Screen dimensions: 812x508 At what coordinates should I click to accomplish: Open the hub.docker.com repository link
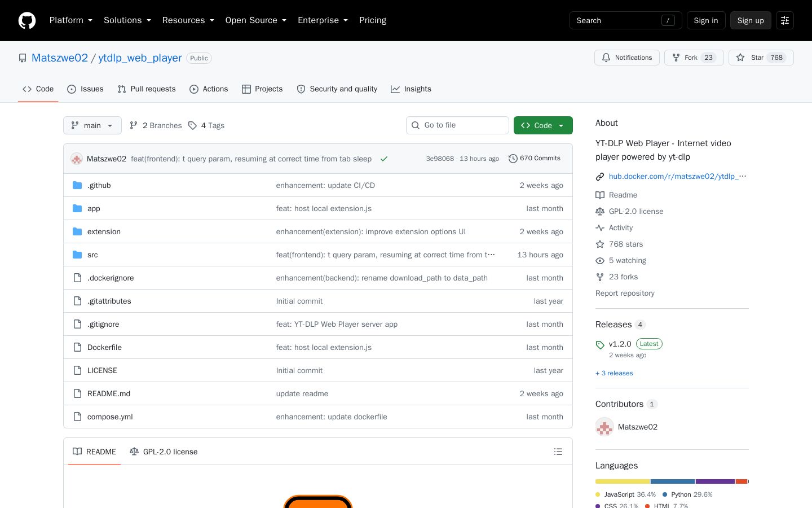tap(678, 177)
